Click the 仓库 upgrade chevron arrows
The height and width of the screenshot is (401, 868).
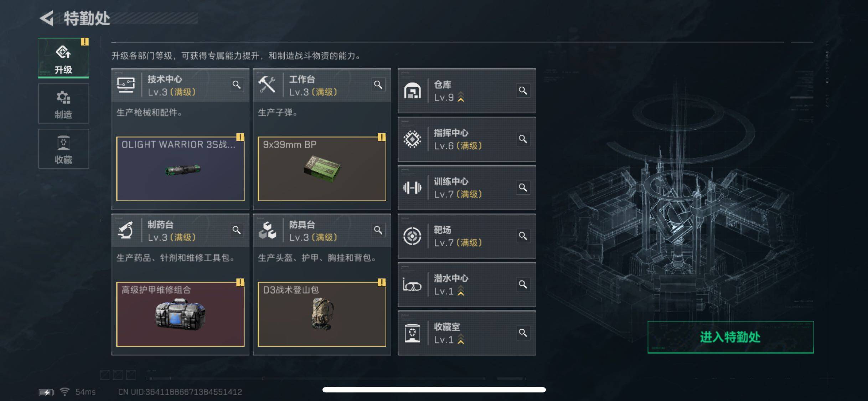[461, 97]
